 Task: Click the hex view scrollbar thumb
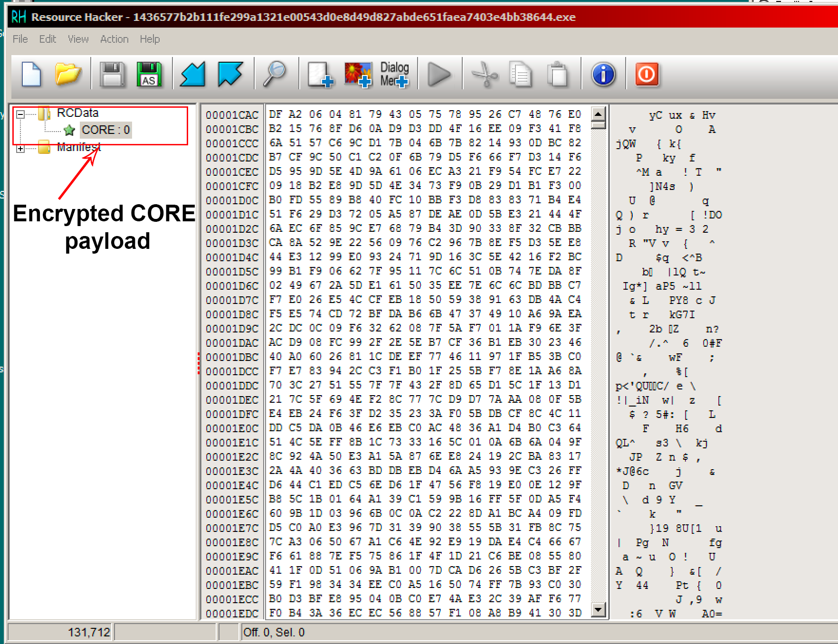click(599, 124)
